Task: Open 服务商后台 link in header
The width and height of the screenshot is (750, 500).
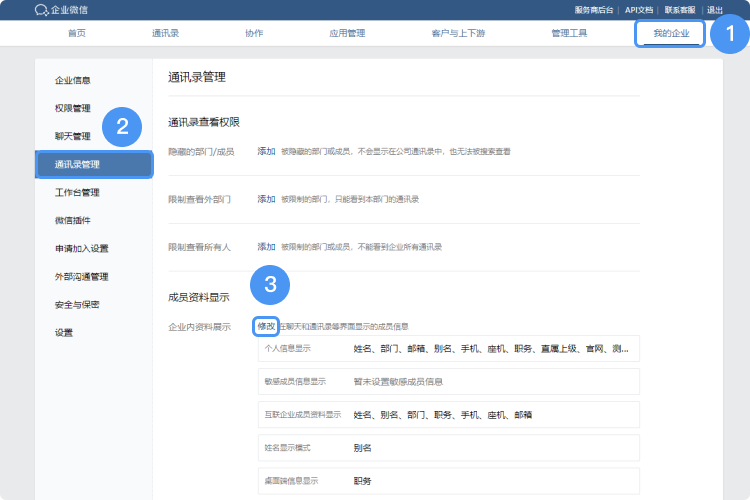Action: click(x=594, y=10)
